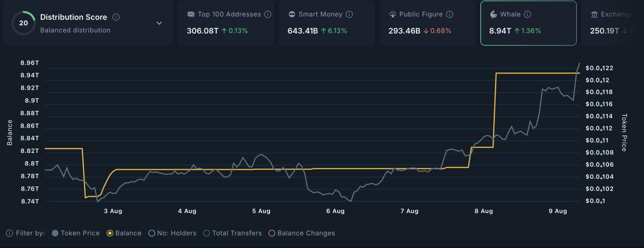Click the Public Figure icon

coord(392,14)
